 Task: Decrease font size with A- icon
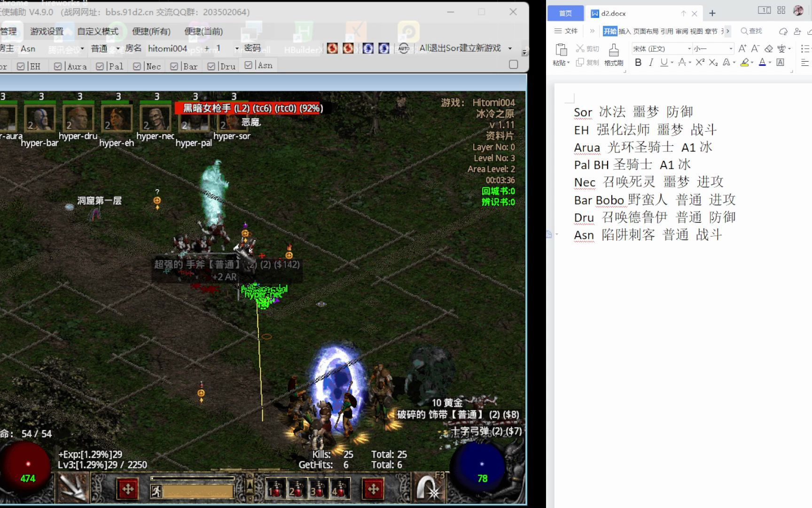755,48
